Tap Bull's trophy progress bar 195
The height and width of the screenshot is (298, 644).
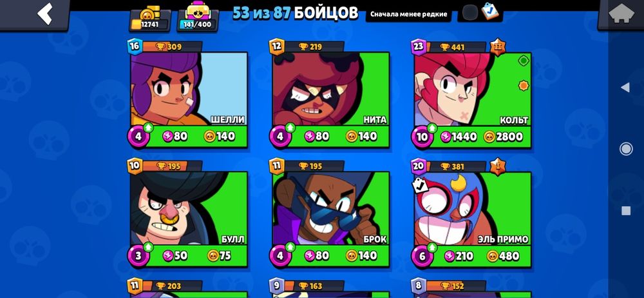pyautogui.click(x=173, y=166)
